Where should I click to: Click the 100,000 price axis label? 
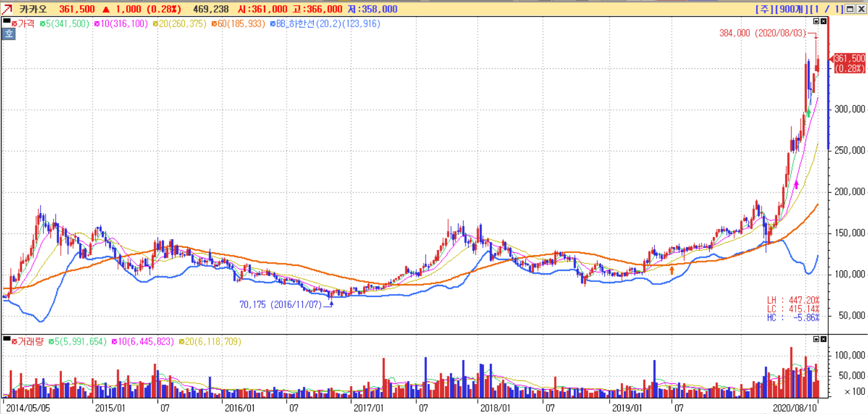849,274
